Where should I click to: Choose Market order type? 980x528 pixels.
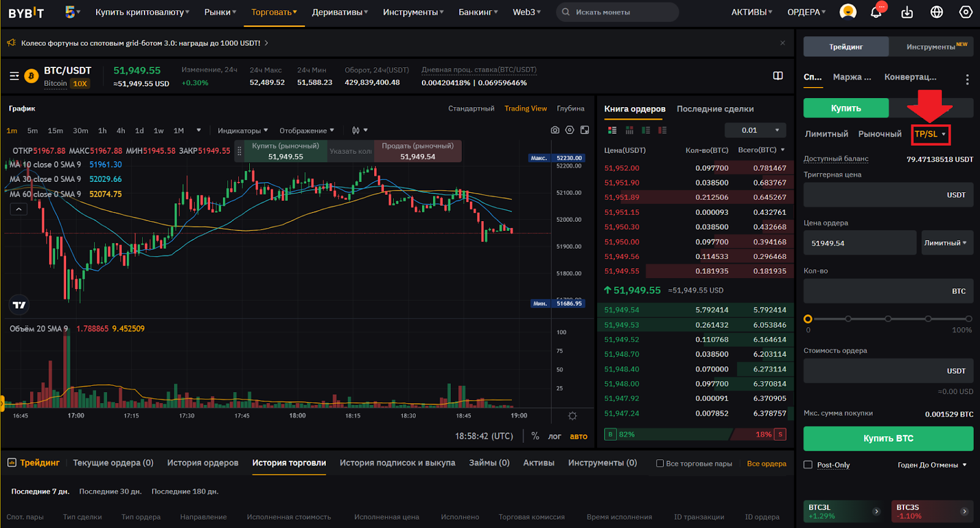pyautogui.click(x=880, y=134)
